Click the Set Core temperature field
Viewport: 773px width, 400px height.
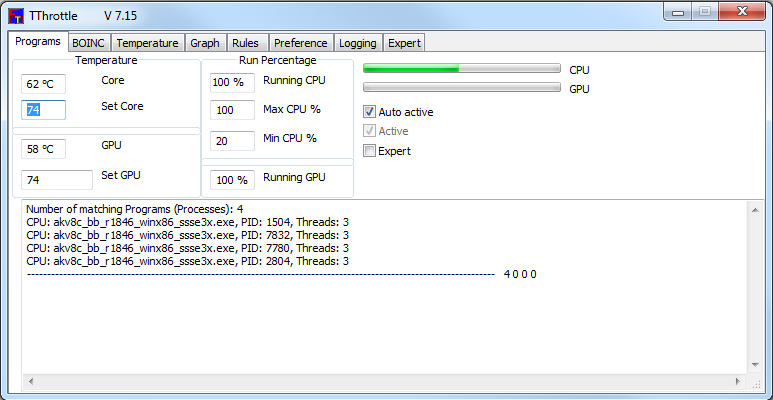tap(43, 110)
